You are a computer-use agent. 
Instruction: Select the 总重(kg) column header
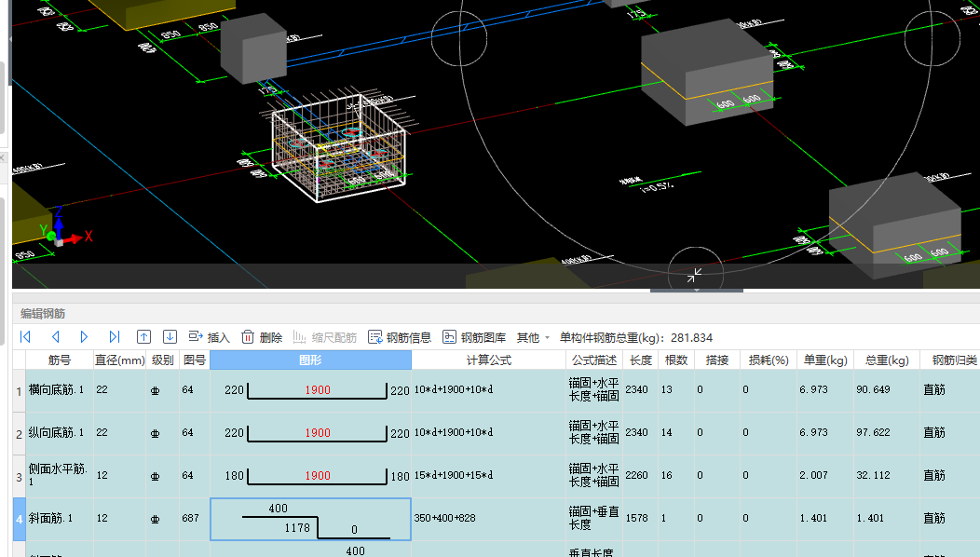887,360
